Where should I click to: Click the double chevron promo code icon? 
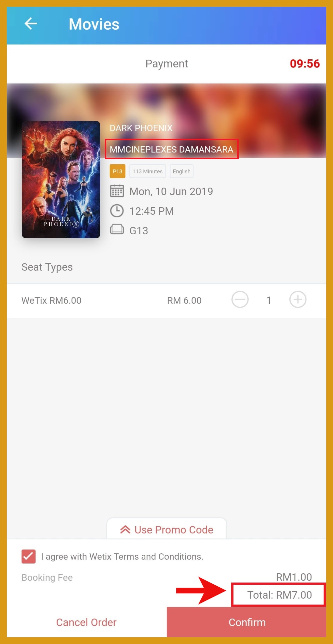[125, 530]
